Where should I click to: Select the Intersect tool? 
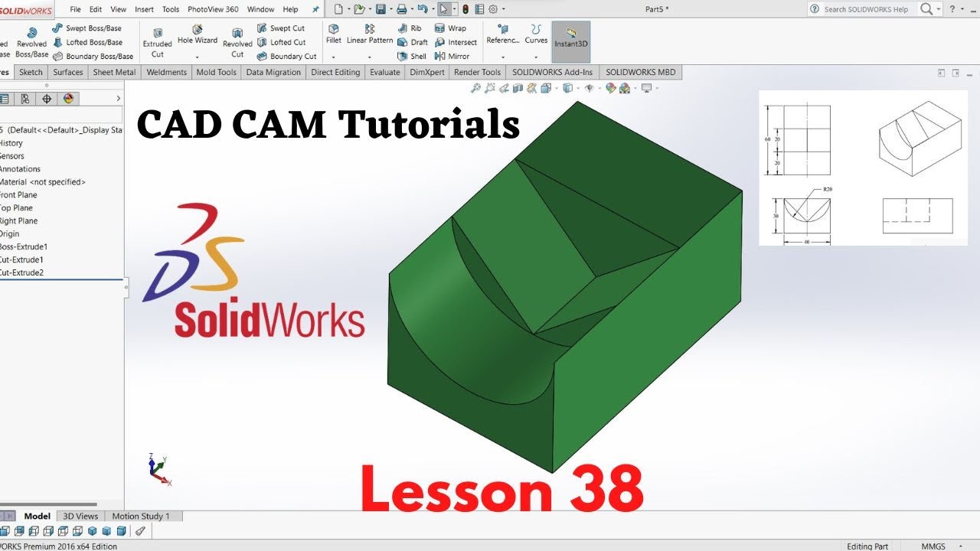456,42
